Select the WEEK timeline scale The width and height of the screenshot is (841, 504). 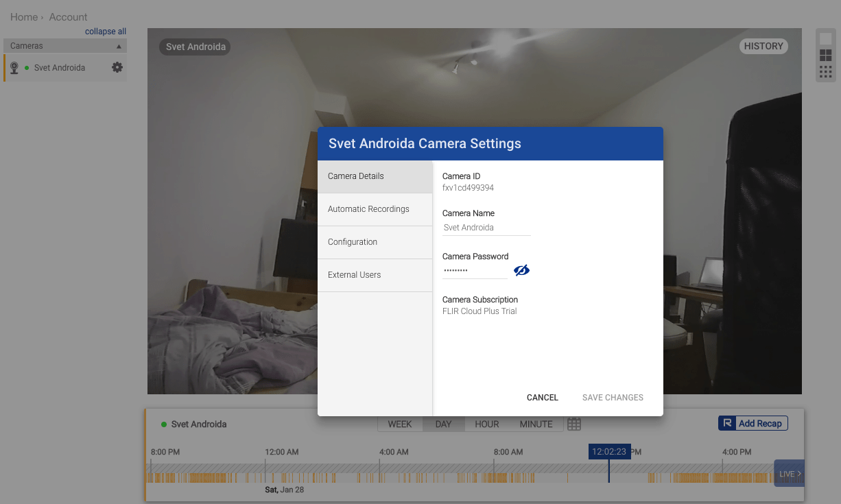coord(400,424)
